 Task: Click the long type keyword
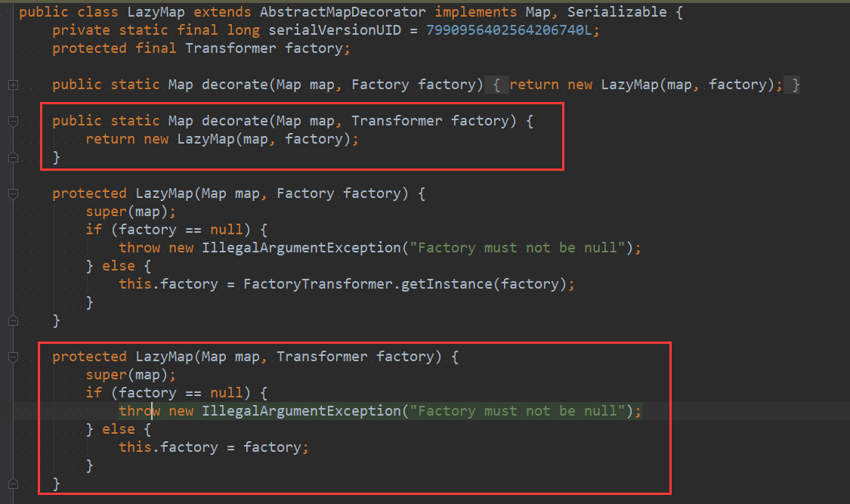tap(243, 30)
